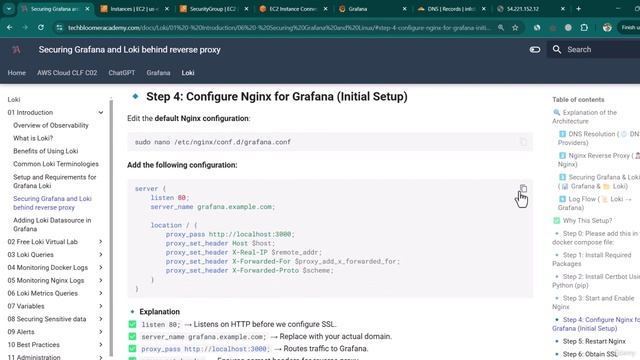640x360 pixels.
Task: Jump to Nginx Reverse Proxy in contents
Action: [x=599, y=160]
